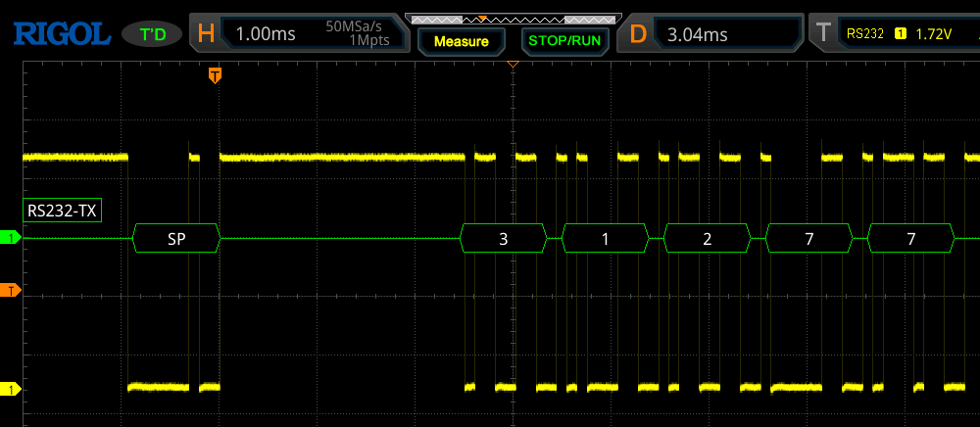Click the 1Mpts memory depth readout

click(x=368, y=40)
